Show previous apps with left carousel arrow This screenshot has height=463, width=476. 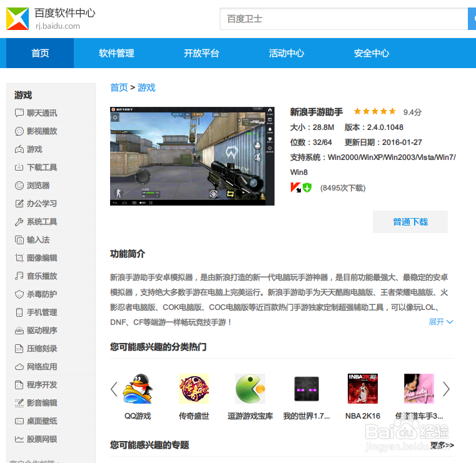tap(114, 389)
